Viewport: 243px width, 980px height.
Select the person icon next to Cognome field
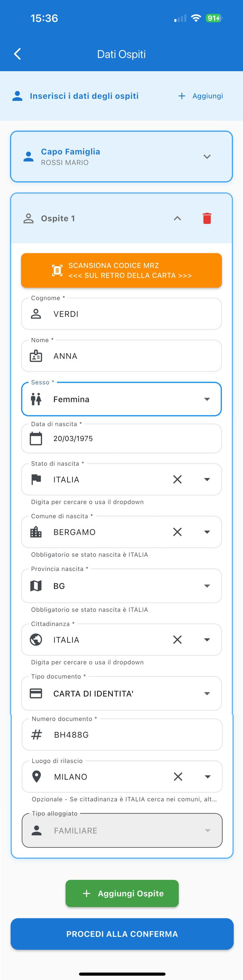(x=36, y=314)
